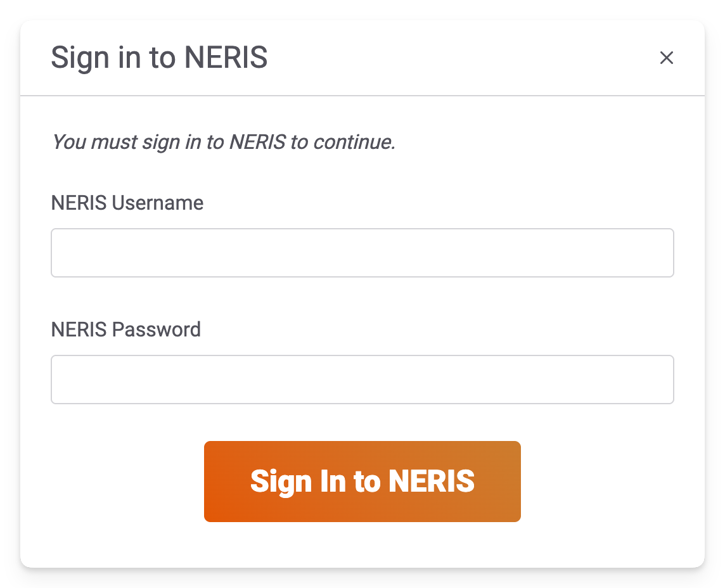Viewport: 725px width, 588px height.
Task: Click the italic "You must sign in" message
Action: point(223,142)
